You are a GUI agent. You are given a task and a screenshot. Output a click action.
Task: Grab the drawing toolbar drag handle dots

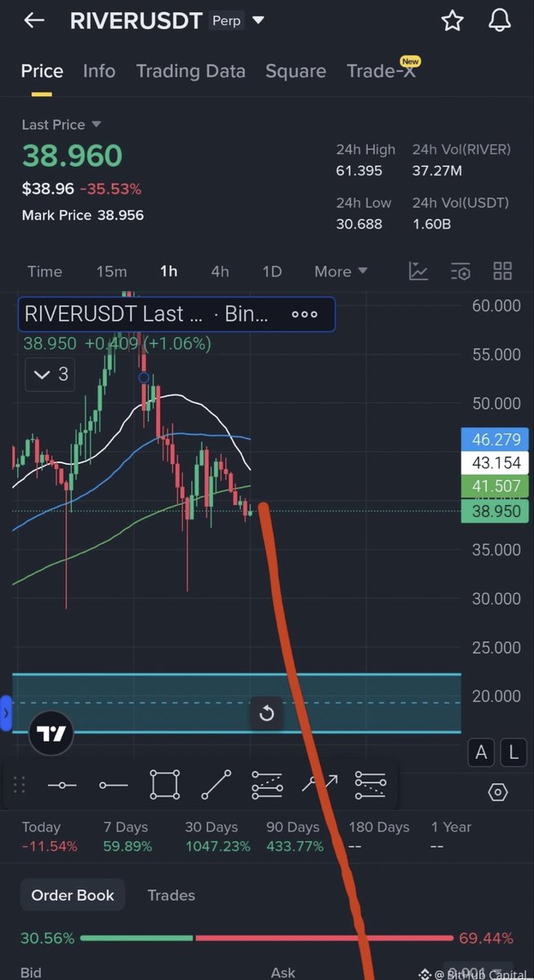(20, 785)
